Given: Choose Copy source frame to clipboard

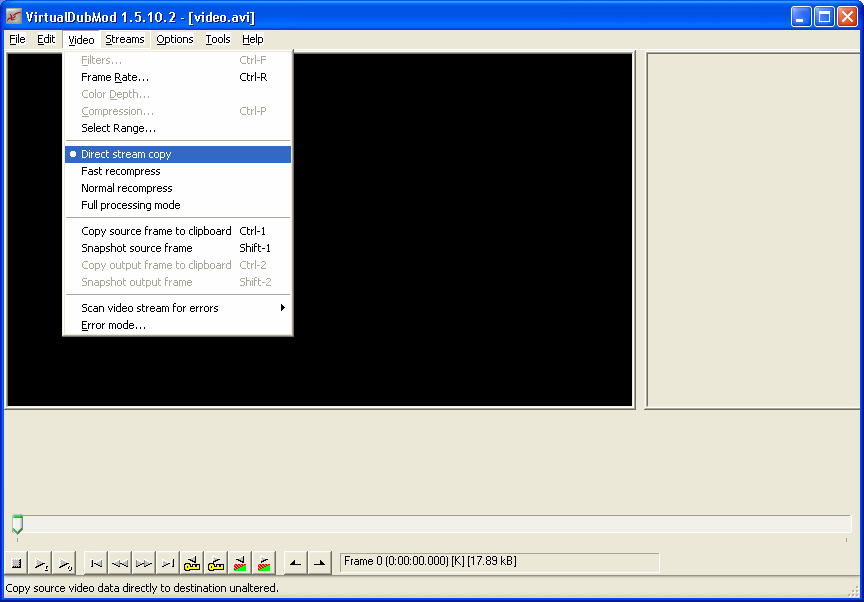Looking at the screenshot, I should pos(178,231).
